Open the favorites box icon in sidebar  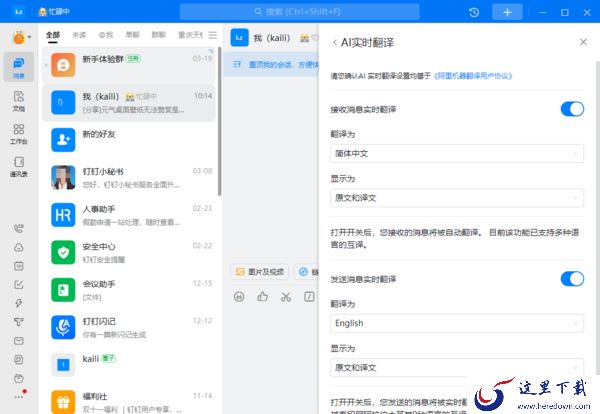[18, 378]
